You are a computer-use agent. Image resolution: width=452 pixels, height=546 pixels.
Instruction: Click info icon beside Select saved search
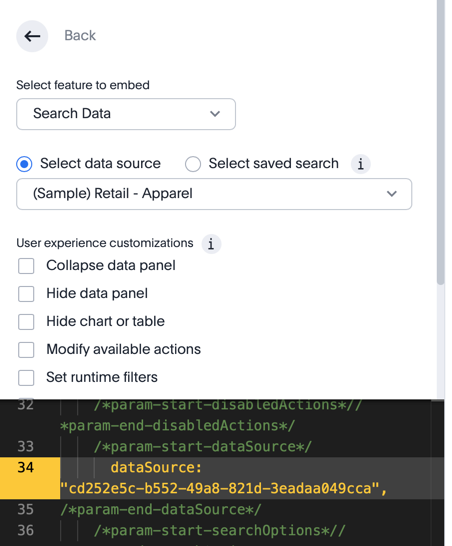(360, 164)
